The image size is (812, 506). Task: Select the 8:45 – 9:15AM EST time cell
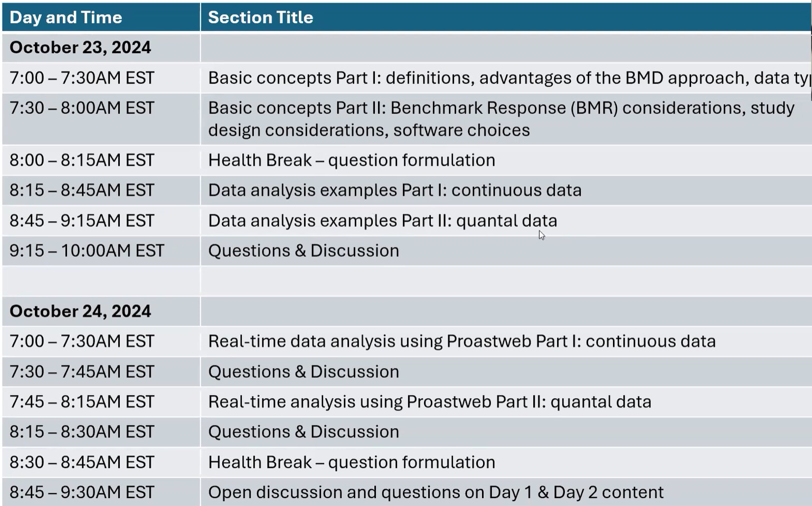click(82, 221)
